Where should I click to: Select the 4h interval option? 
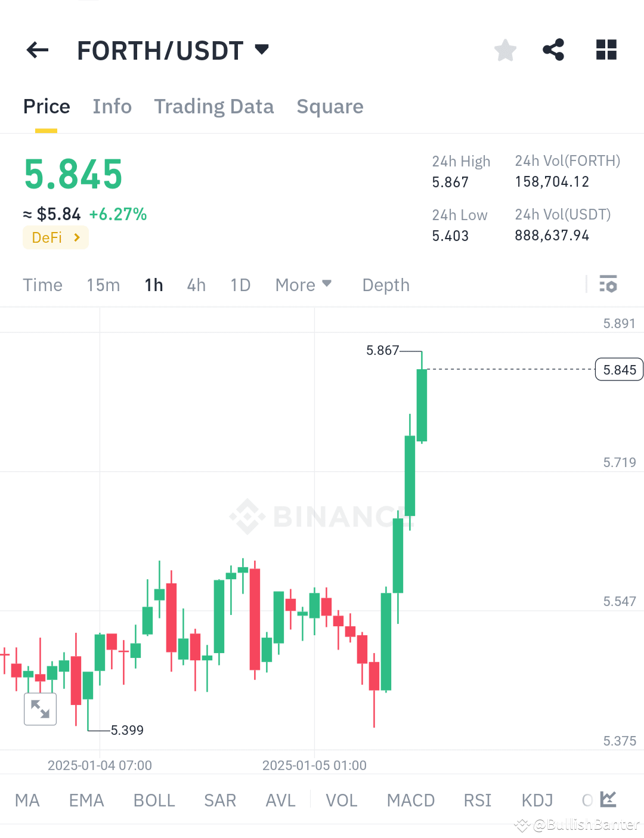[196, 285]
